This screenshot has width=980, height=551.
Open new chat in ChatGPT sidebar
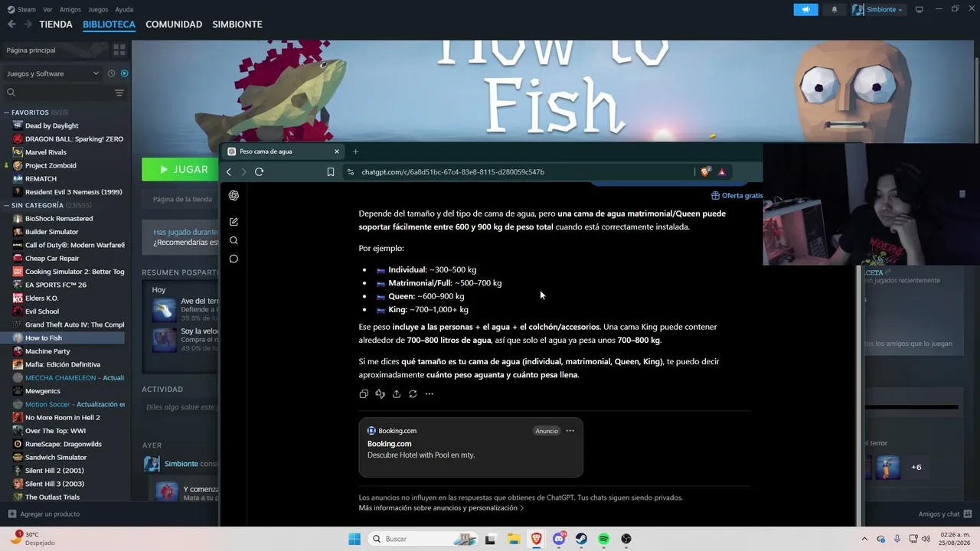point(234,222)
